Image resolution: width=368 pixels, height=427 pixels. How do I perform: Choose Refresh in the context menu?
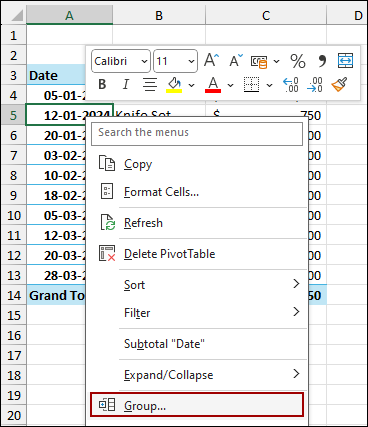click(x=197, y=223)
